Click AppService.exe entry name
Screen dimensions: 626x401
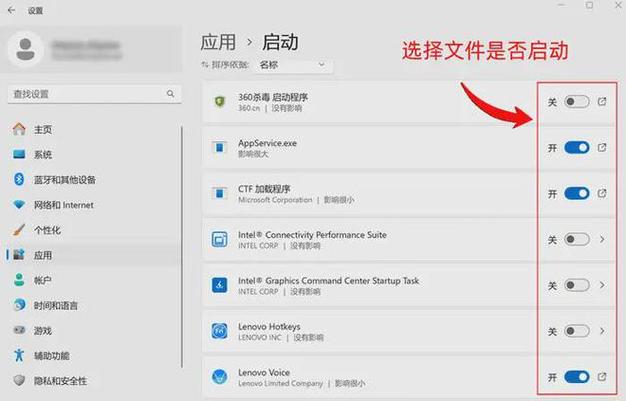267,143
